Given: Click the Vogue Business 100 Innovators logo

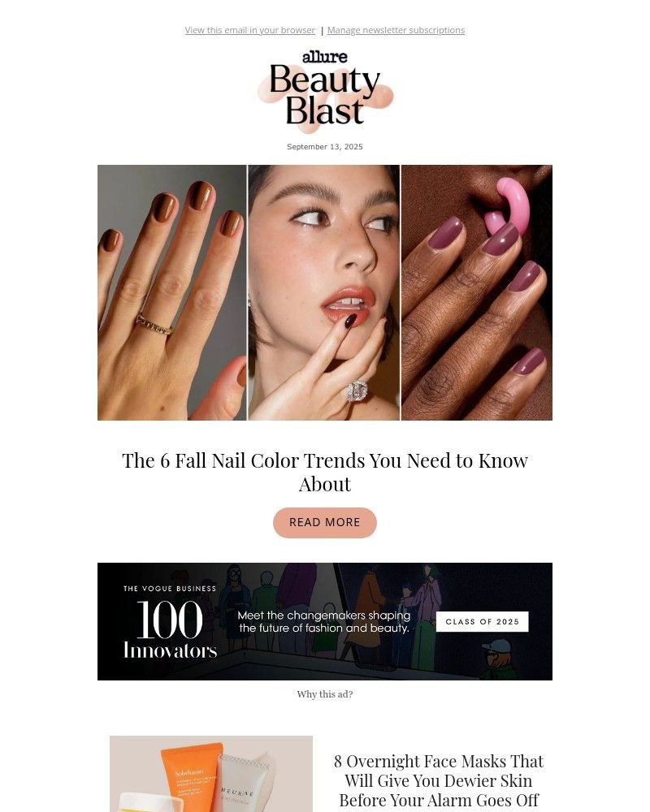Looking at the screenshot, I should tap(170, 622).
